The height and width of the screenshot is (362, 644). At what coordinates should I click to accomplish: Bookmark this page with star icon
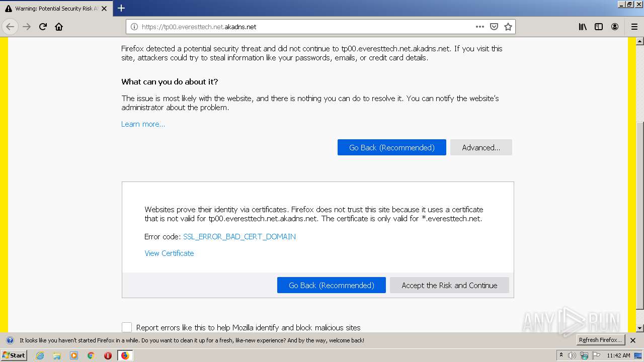point(508,27)
